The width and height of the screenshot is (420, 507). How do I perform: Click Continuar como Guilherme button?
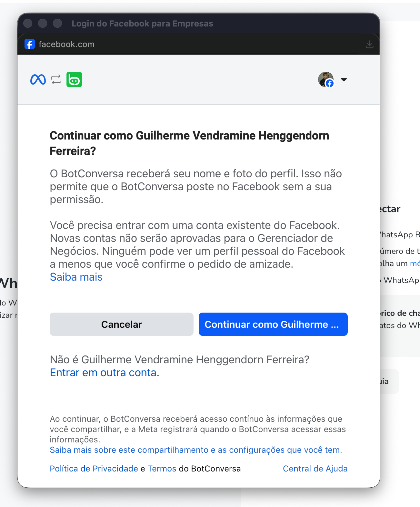point(273,324)
